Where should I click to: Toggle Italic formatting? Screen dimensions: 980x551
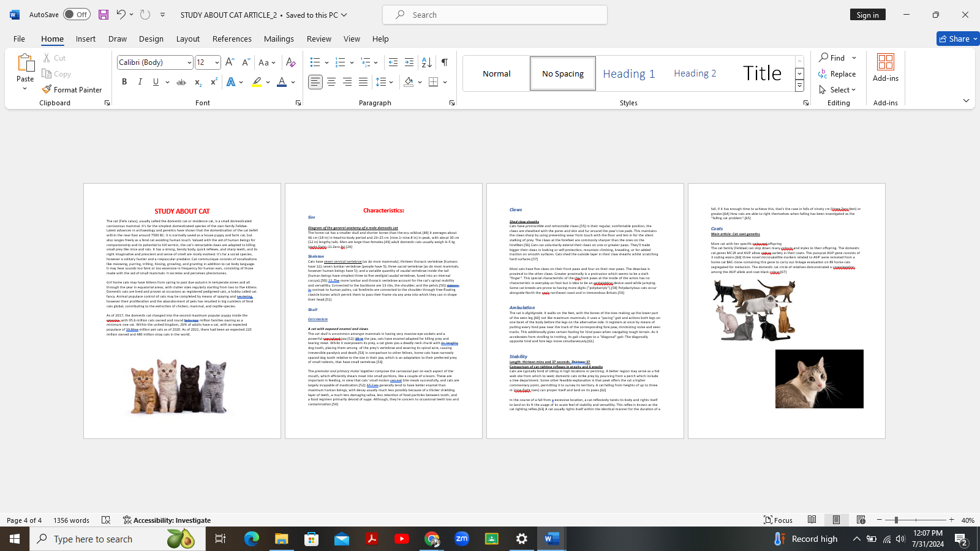click(140, 82)
